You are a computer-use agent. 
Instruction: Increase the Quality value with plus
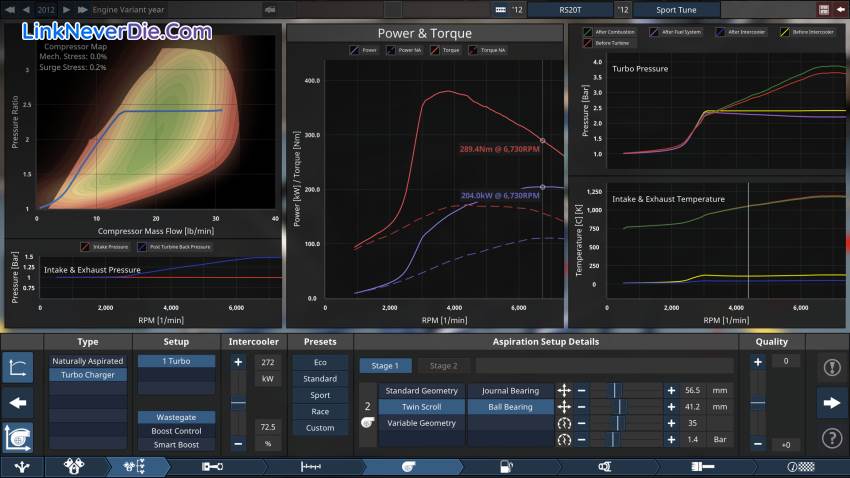(x=757, y=362)
